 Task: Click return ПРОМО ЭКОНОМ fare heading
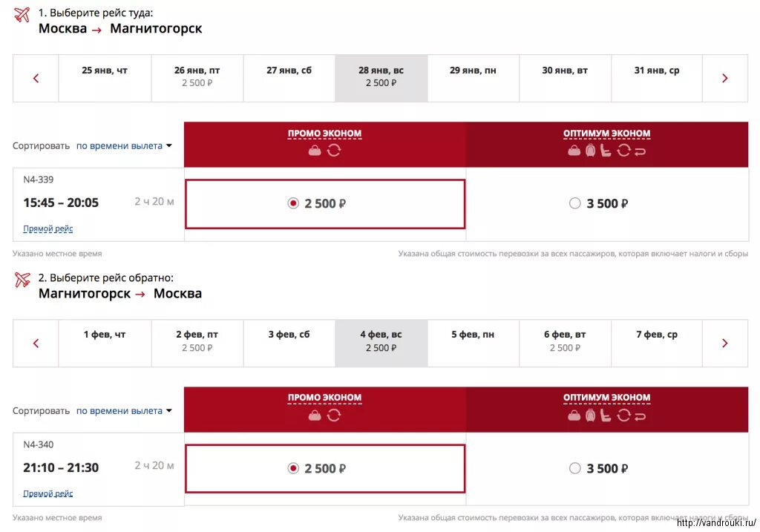pyautogui.click(x=324, y=398)
